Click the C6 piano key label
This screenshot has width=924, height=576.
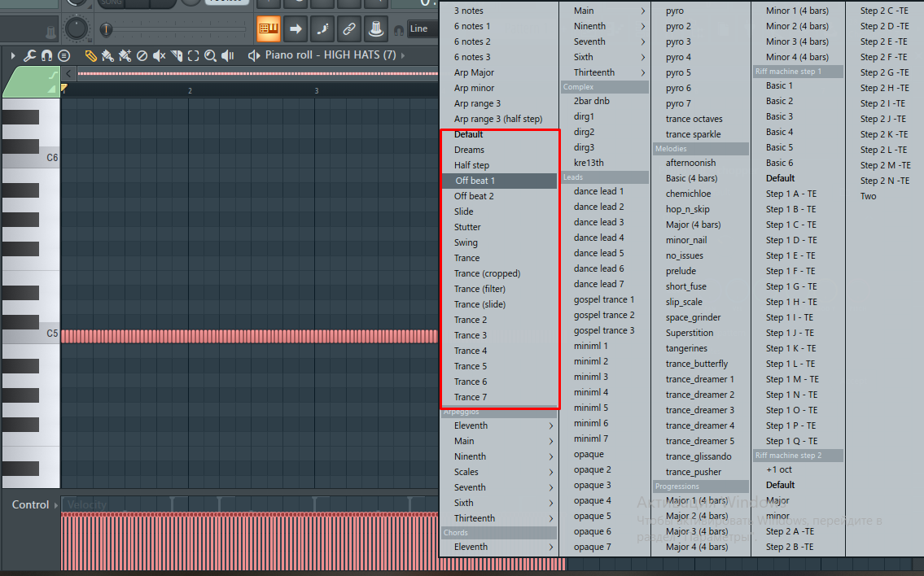tap(52, 158)
